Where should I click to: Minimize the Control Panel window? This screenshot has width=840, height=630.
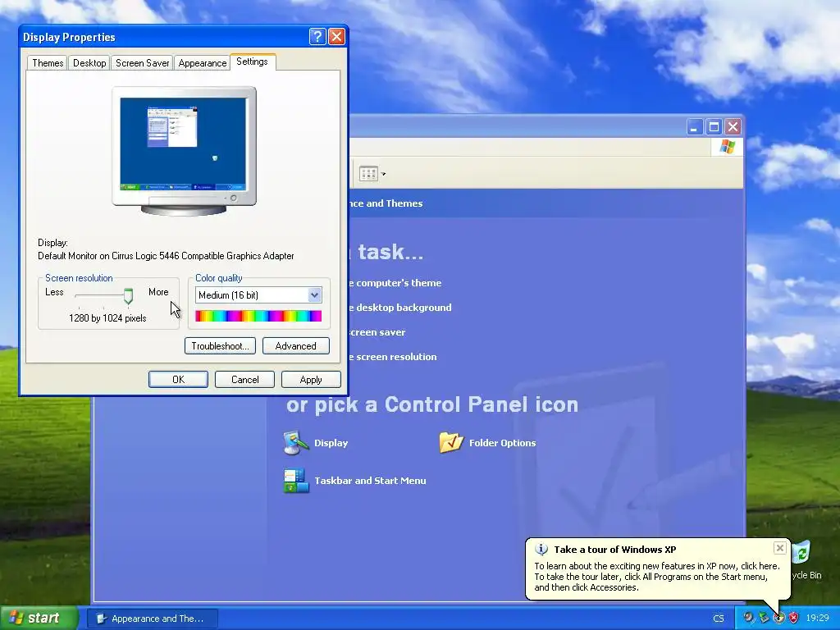click(695, 127)
